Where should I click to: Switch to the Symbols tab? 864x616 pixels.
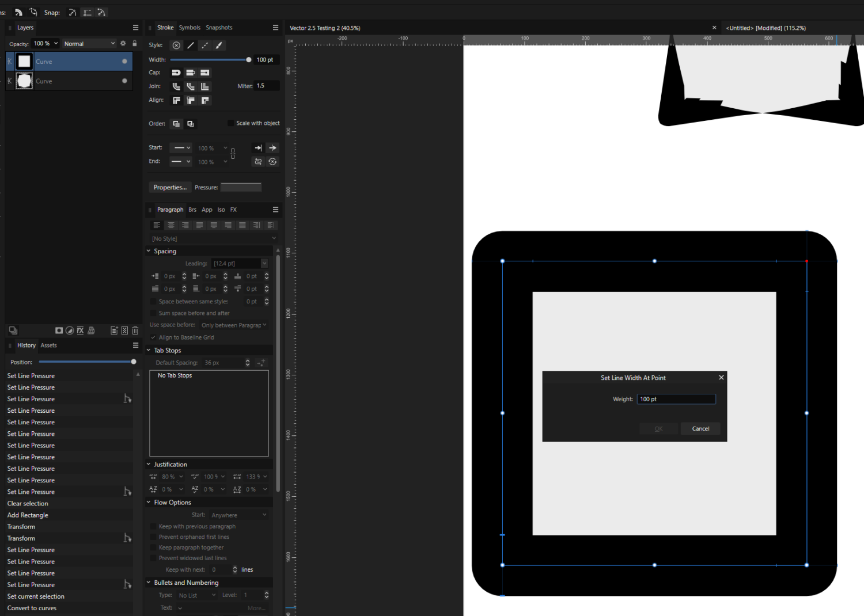[190, 28]
